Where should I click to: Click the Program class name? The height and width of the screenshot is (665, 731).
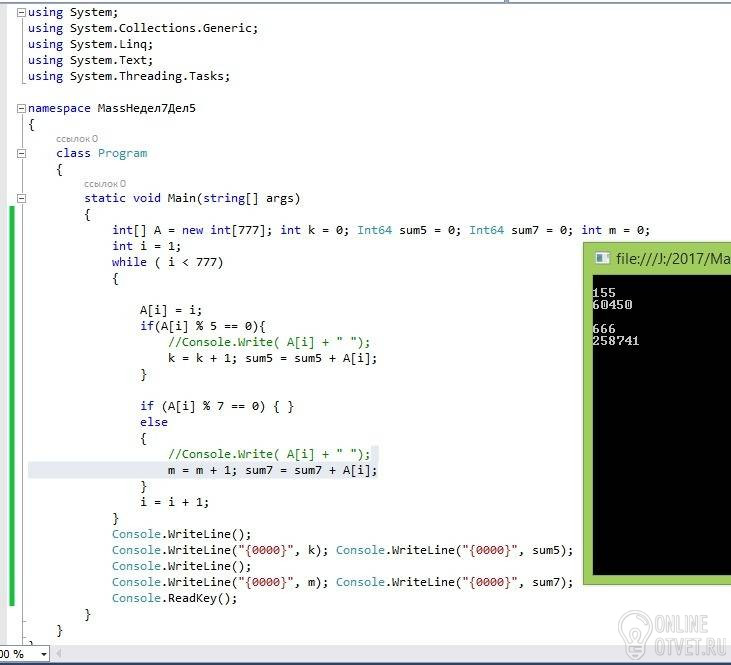tap(122, 153)
